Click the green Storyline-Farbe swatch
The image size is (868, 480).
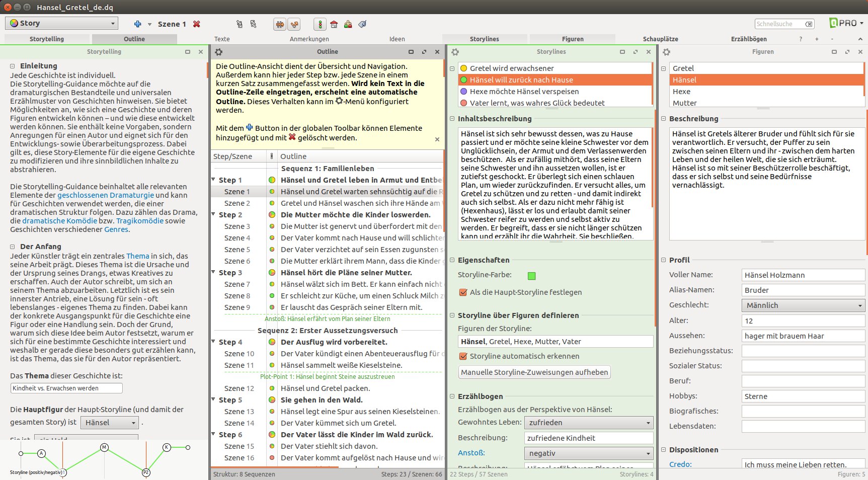tap(531, 276)
